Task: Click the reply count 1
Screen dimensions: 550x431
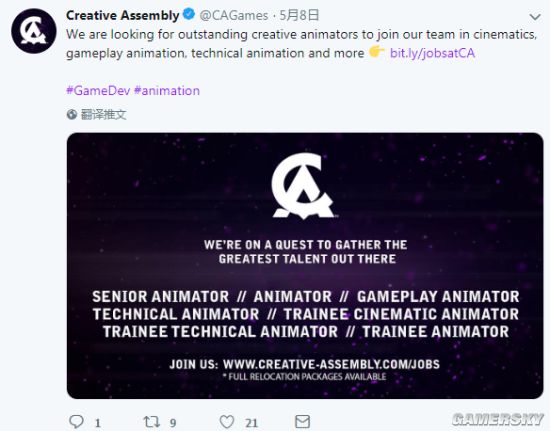Action: (x=98, y=423)
